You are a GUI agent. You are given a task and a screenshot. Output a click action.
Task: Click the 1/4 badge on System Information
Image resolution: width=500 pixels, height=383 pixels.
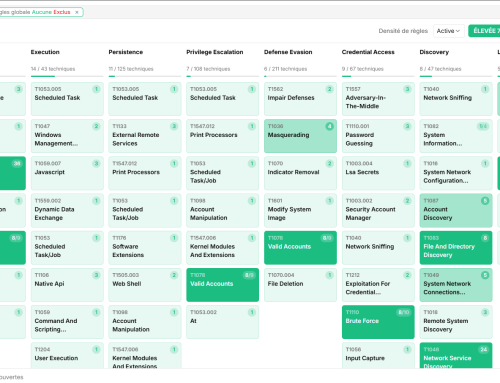coord(483,126)
